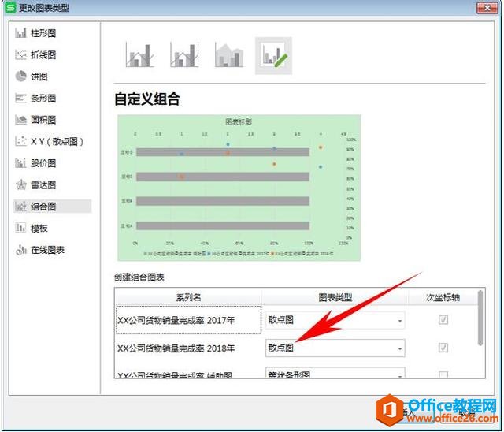Pick the clustered column-line combo preset

pos(139,55)
